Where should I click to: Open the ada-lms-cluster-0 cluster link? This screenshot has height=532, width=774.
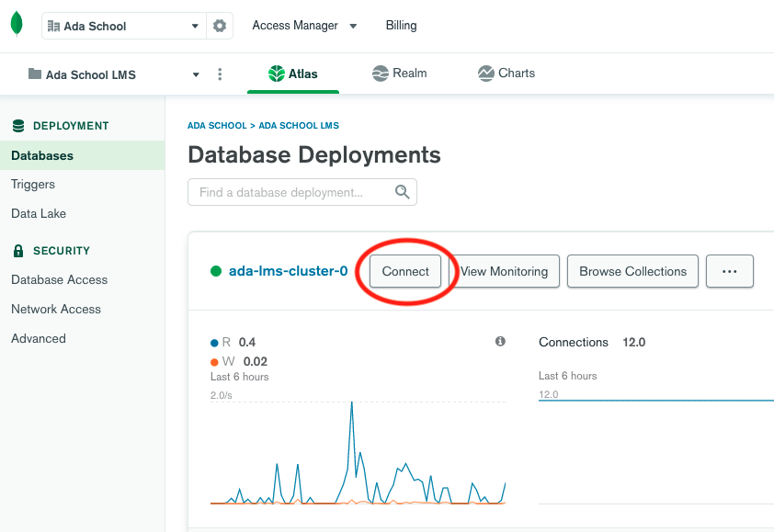click(289, 271)
